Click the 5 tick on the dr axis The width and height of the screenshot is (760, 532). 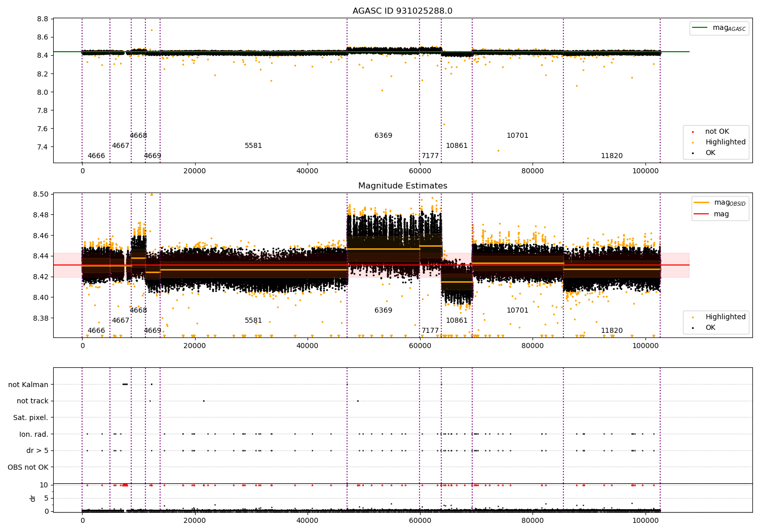tap(46, 499)
